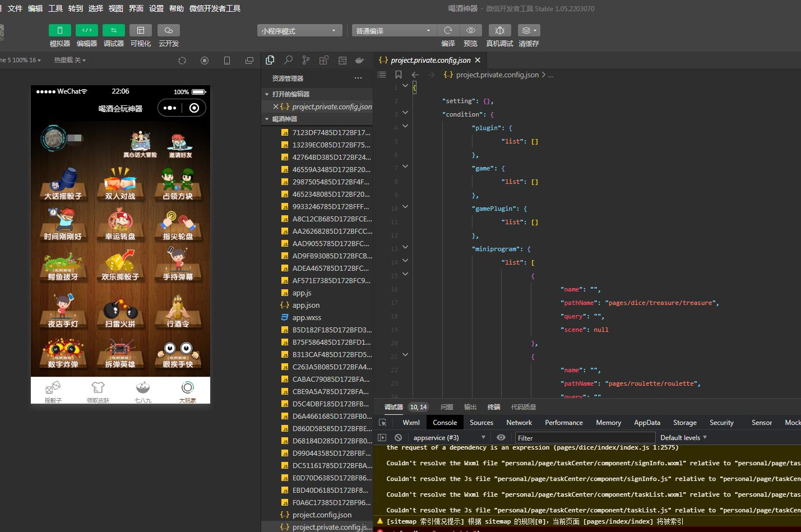This screenshot has height=532, width=801.
Task: Click the save-layout icon in sidebar
Action: click(342, 60)
